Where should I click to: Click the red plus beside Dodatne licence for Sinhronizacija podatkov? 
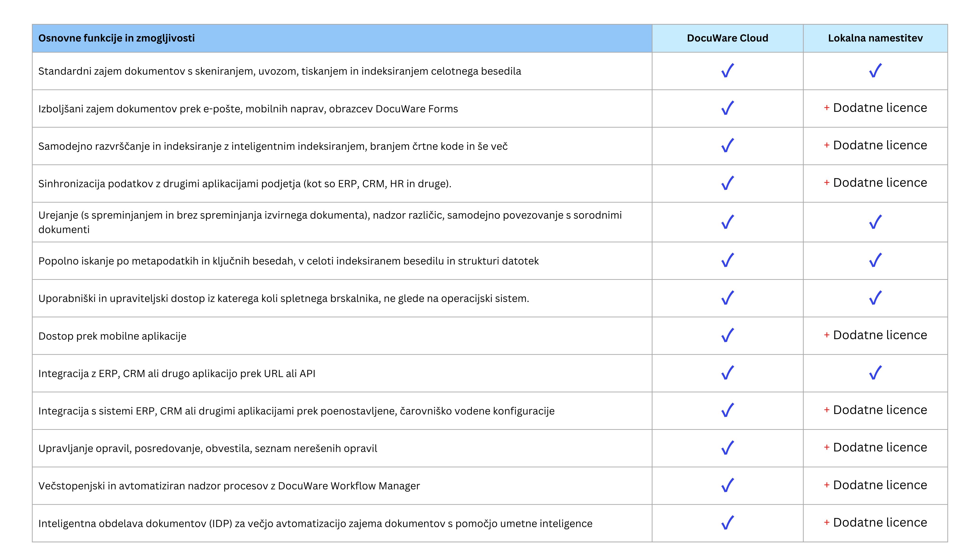point(826,183)
